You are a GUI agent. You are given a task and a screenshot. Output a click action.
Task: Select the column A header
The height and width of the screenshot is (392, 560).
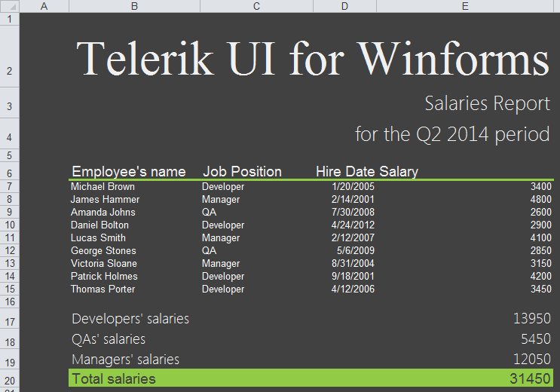point(44,6)
